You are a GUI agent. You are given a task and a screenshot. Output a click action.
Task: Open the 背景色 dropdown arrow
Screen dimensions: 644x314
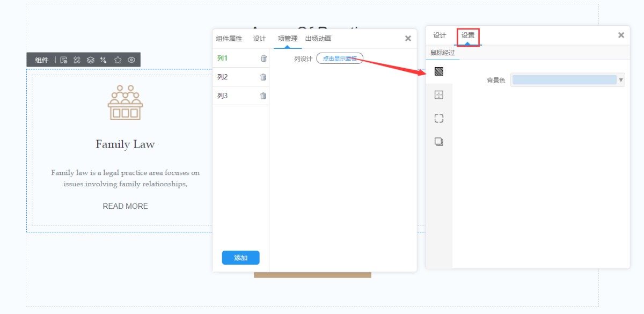click(x=621, y=81)
